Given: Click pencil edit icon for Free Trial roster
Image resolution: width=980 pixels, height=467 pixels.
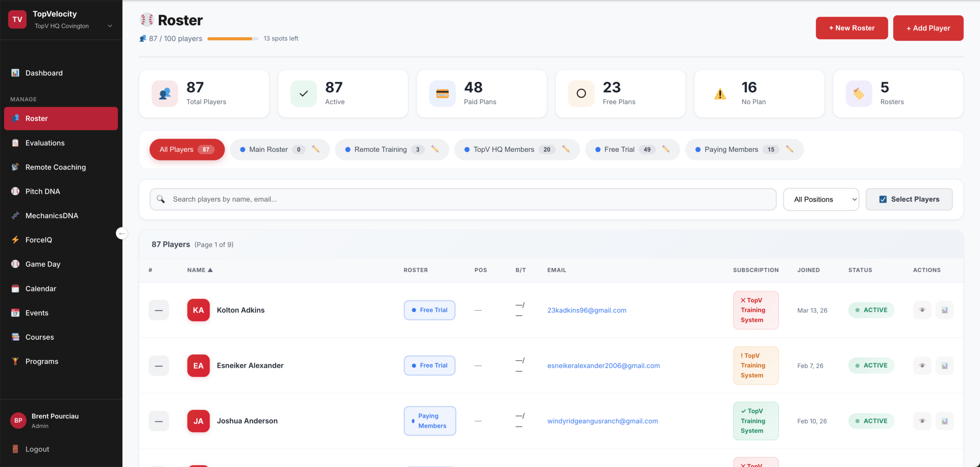Looking at the screenshot, I should click(x=666, y=149).
